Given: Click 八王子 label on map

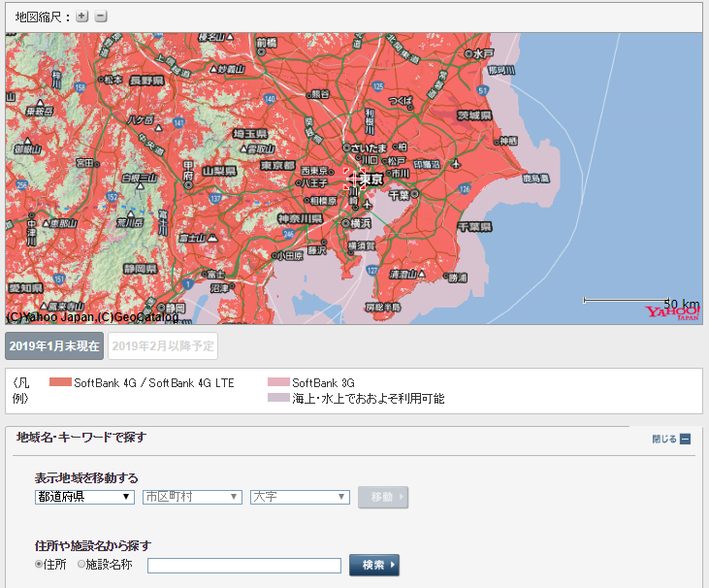Looking at the screenshot, I should [314, 182].
